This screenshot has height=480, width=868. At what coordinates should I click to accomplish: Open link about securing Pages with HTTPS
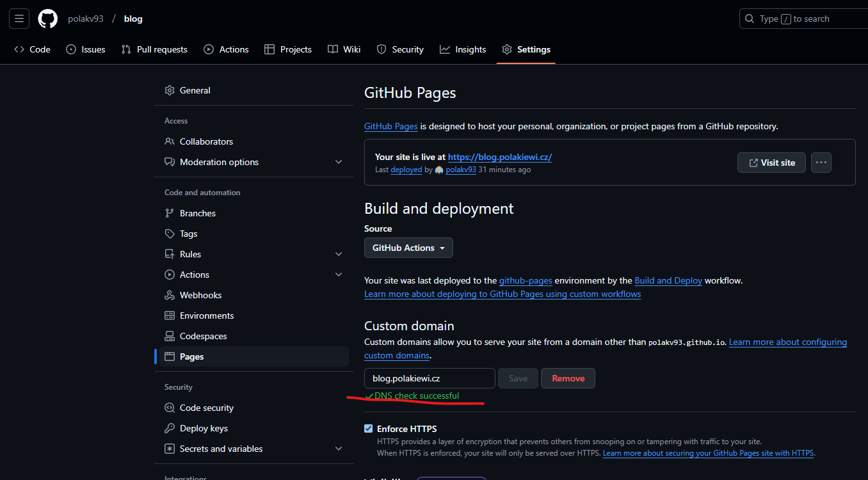[708, 453]
